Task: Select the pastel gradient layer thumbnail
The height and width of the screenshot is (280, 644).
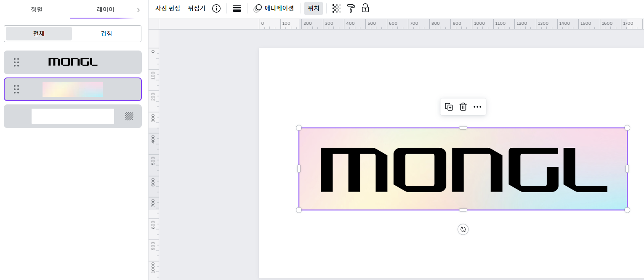Action: coord(73,89)
